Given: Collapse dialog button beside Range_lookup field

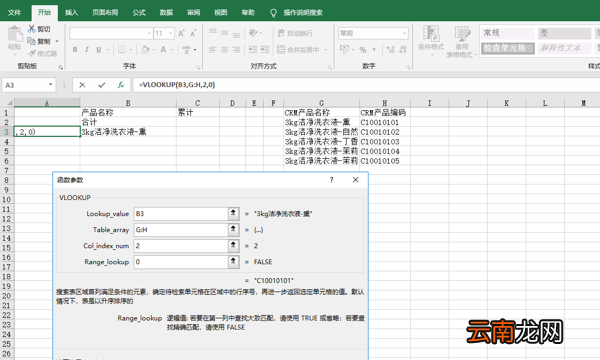Looking at the screenshot, I should tap(233, 262).
